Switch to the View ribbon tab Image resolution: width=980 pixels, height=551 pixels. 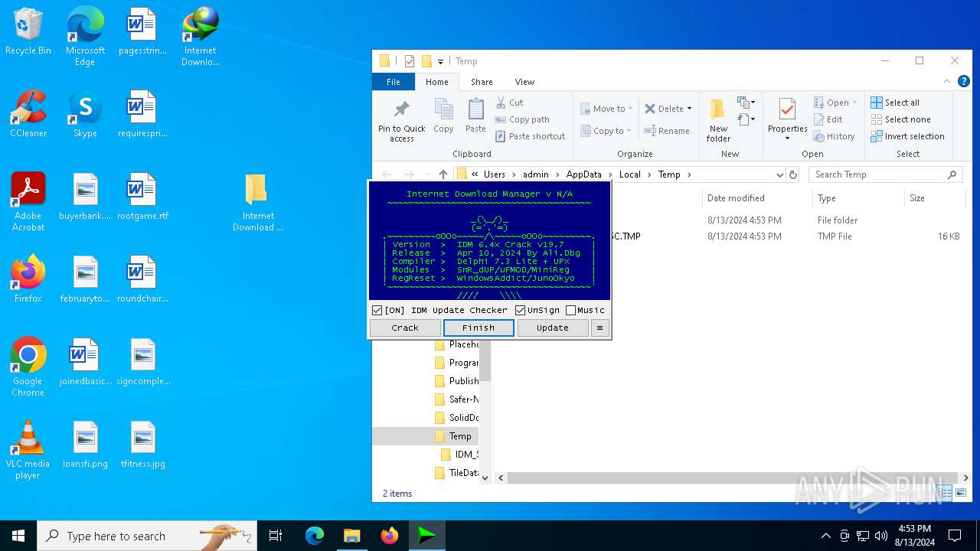point(524,82)
